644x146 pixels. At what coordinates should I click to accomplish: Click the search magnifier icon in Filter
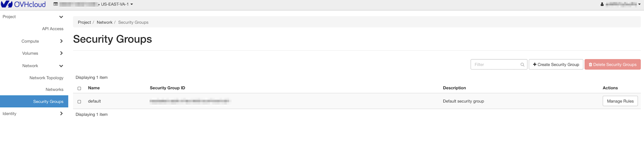coord(522,65)
